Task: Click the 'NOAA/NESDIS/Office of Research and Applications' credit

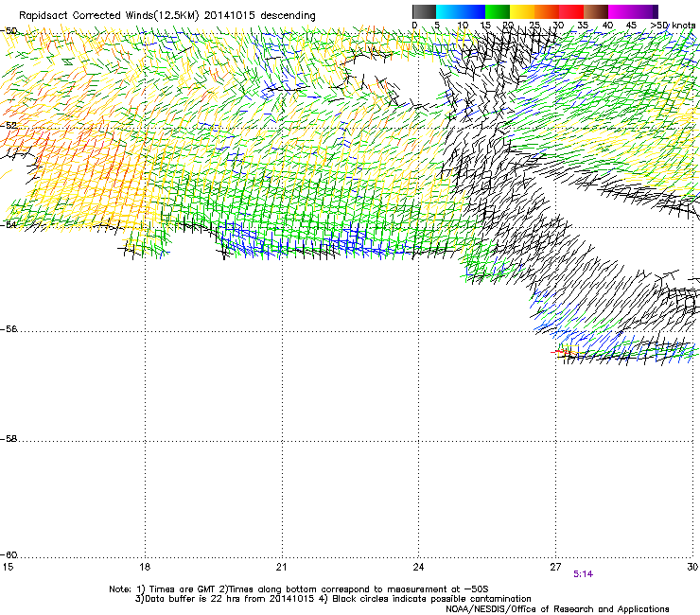Action: pos(557,609)
